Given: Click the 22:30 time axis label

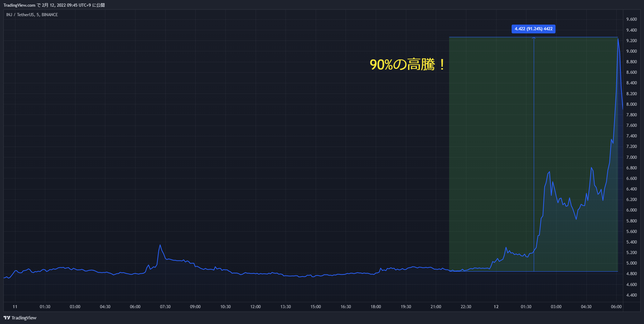Looking at the screenshot, I should pyautogui.click(x=466, y=307).
